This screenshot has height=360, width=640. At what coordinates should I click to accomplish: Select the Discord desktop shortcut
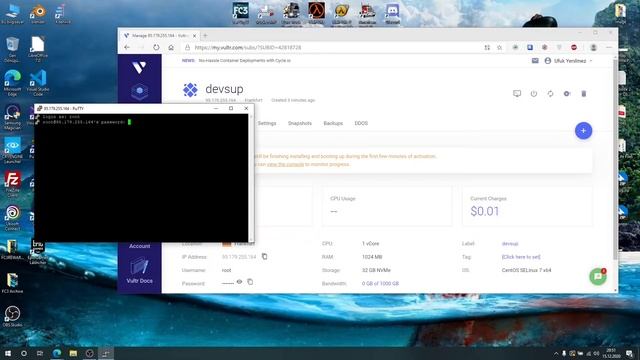coord(392,13)
